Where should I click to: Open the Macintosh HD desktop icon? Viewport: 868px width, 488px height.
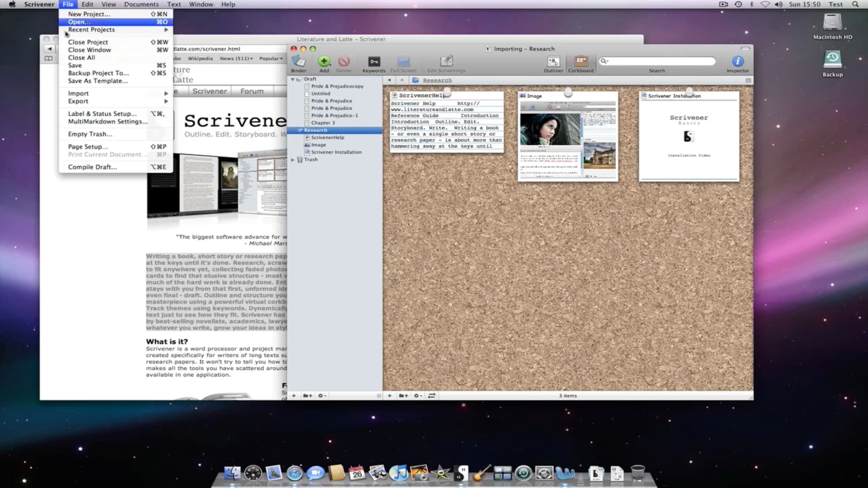(832, 26)
